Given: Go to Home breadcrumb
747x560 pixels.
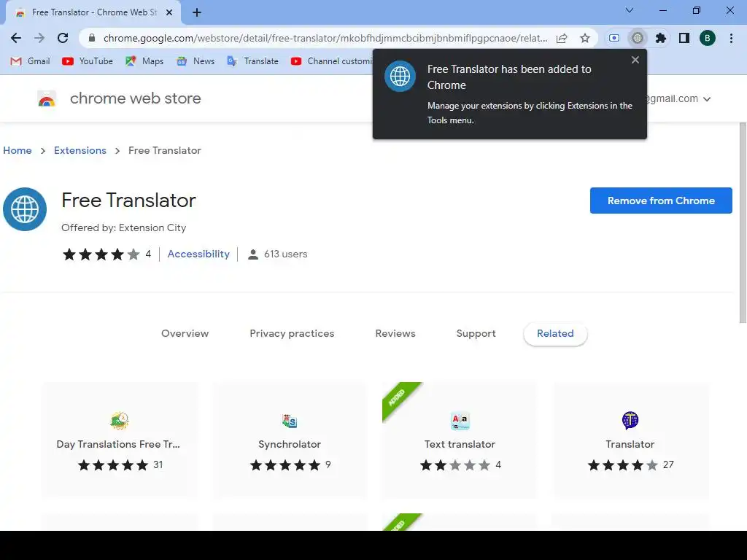Looking at the screenshot, I should [x=18, y=150].
